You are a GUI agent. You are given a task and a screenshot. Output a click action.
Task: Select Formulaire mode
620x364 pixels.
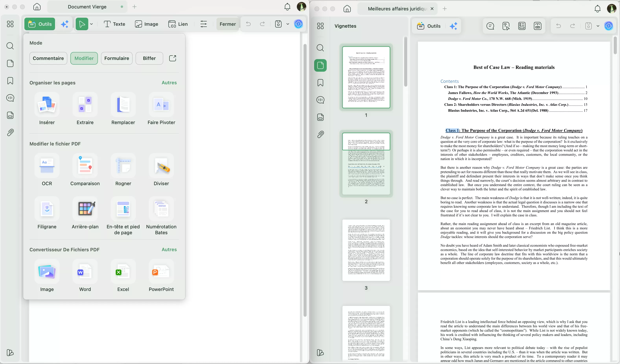pyautogui.click(x=117, y=58)
